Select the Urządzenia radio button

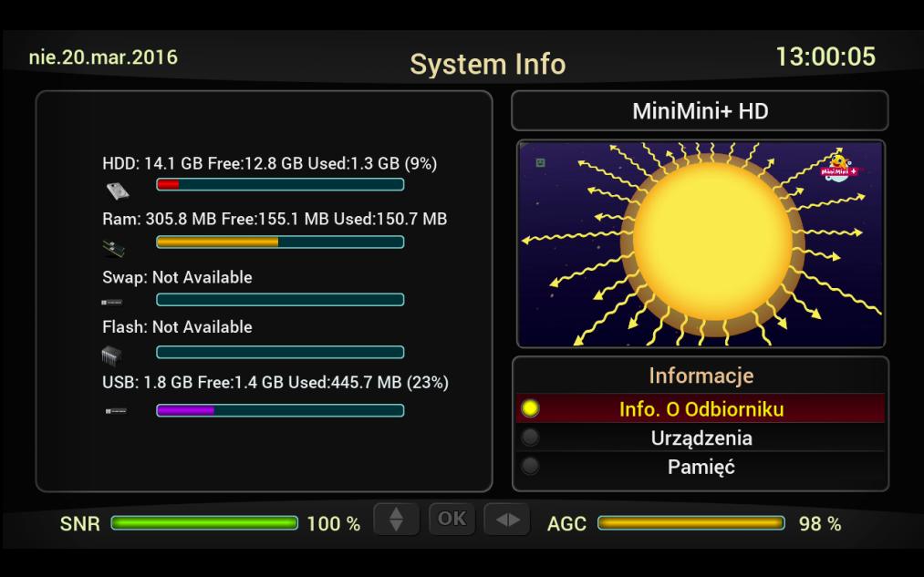[x=529, y=438]
